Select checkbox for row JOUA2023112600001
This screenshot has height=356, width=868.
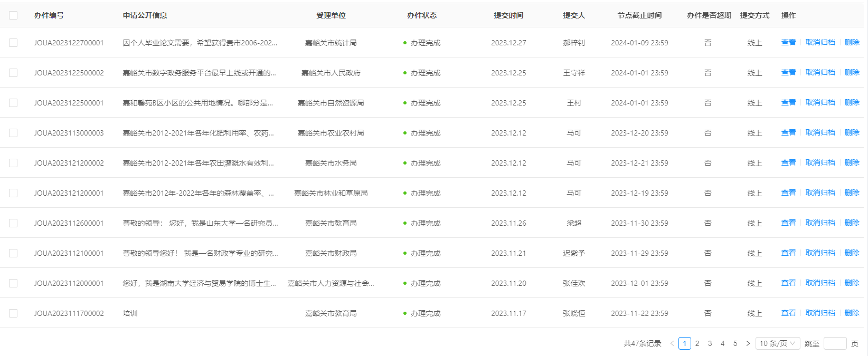tap(13, 223)
